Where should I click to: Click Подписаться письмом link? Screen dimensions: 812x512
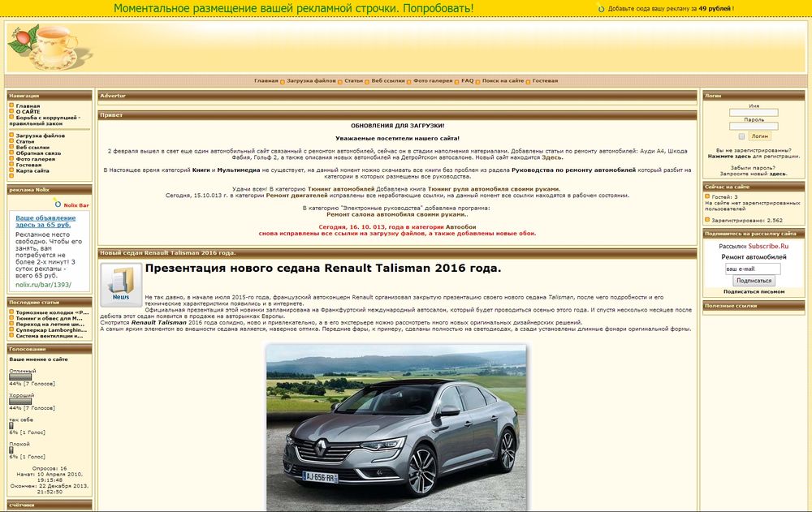(754, 292)
